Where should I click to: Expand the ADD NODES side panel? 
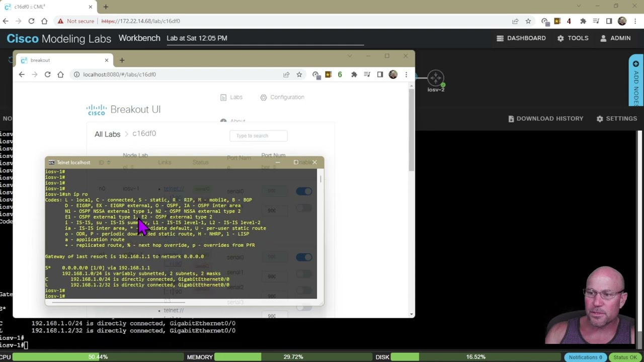tap(636, 80)
